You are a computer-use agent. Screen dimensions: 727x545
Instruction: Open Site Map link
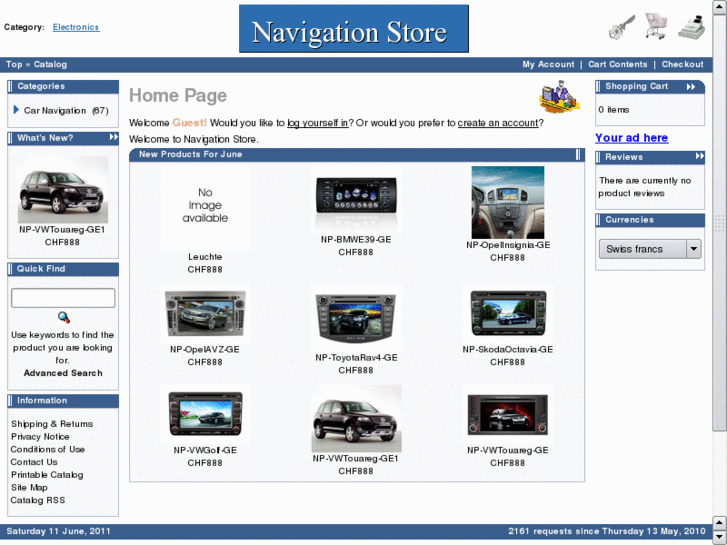[x=29, y=487]
